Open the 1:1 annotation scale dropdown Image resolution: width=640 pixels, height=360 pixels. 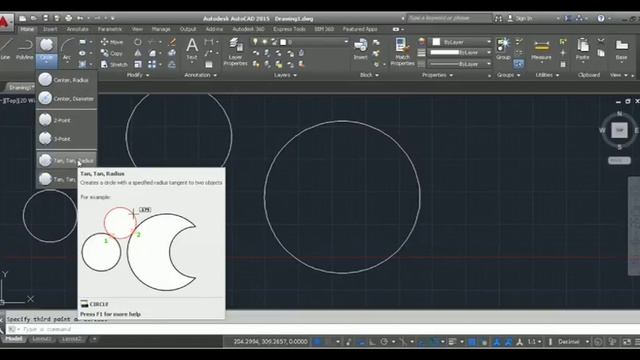(x=534, y=342)
